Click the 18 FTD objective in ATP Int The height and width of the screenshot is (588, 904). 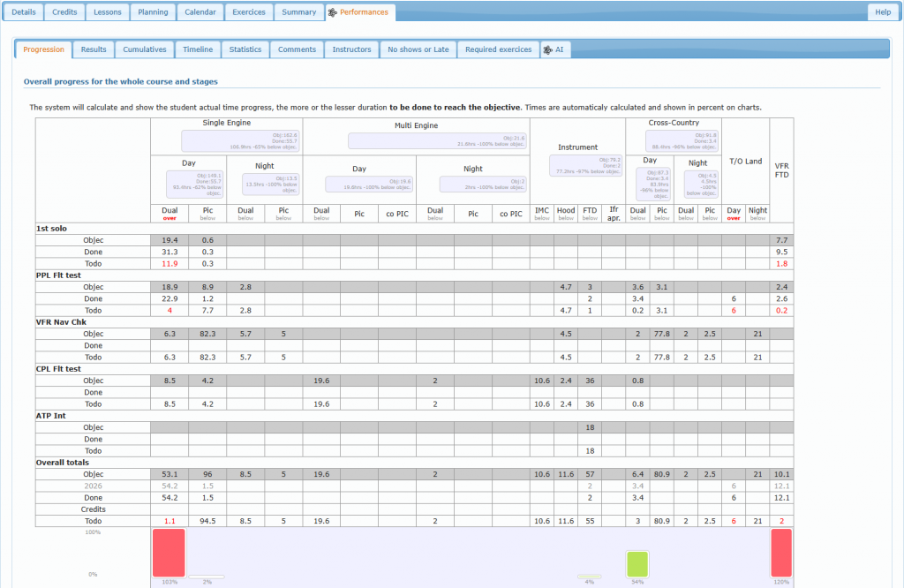[590, 427]
